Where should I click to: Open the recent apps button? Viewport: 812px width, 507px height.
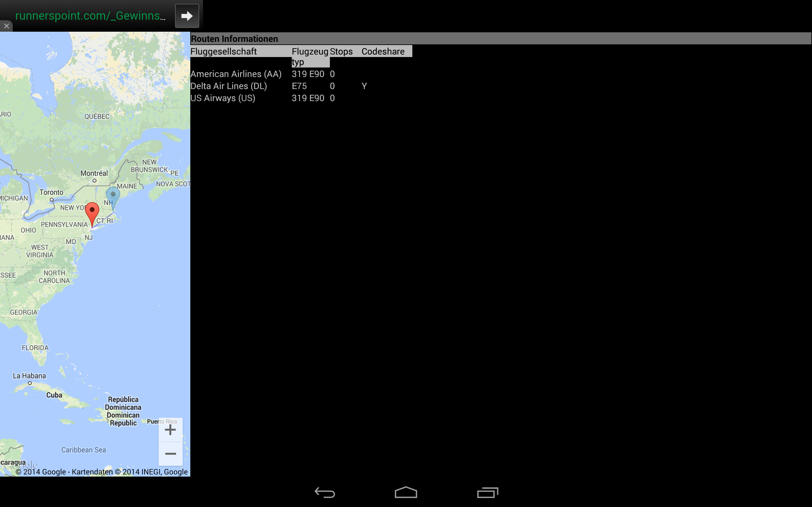tap(487, 492)
